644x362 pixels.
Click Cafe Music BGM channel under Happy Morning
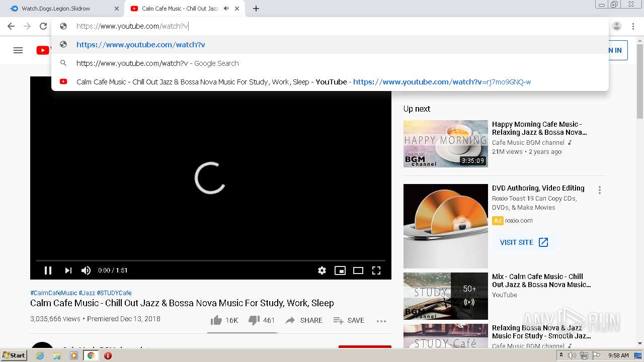(528, 143)
